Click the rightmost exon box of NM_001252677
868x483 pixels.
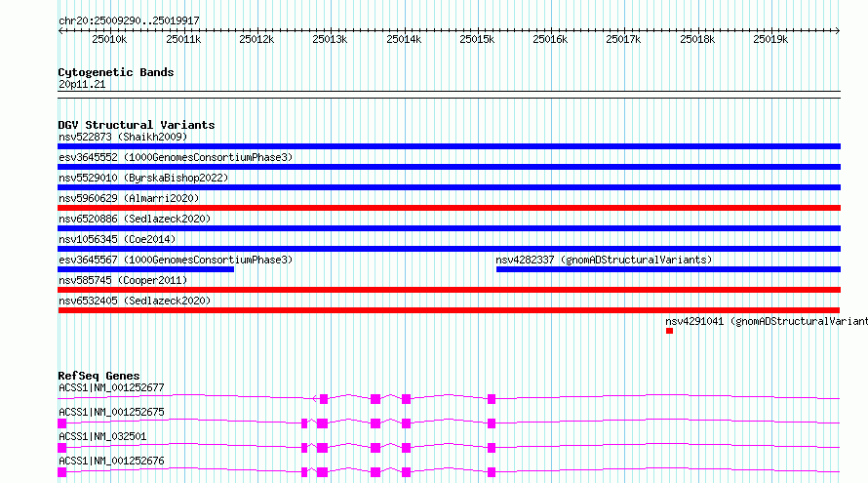(491, 399)
